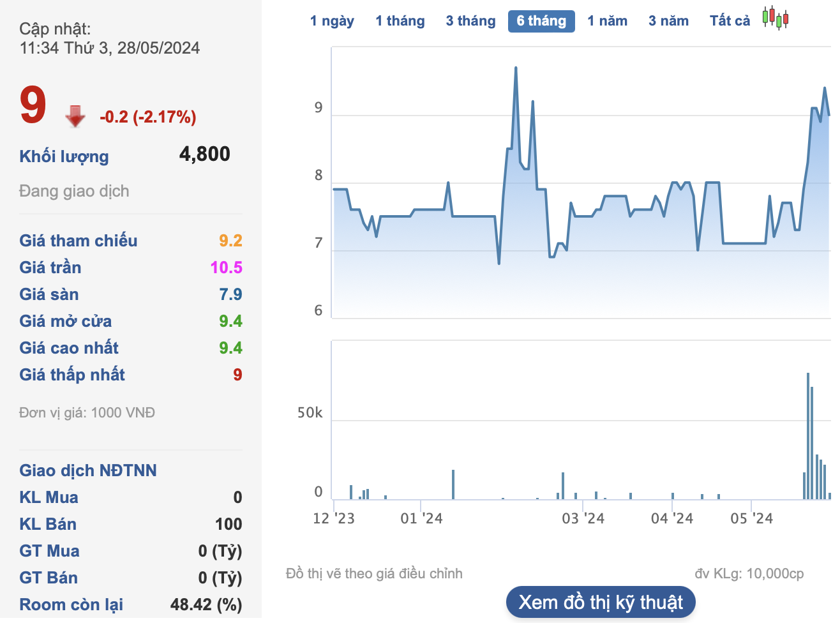
Task: Click the red down-arrow price change icon
Action: tap(75, 116)
